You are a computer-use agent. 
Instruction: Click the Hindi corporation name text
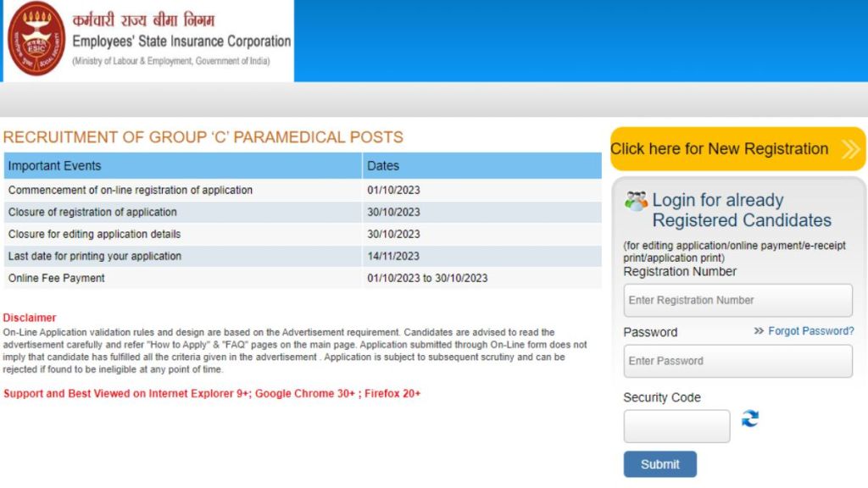pos(143,20)
